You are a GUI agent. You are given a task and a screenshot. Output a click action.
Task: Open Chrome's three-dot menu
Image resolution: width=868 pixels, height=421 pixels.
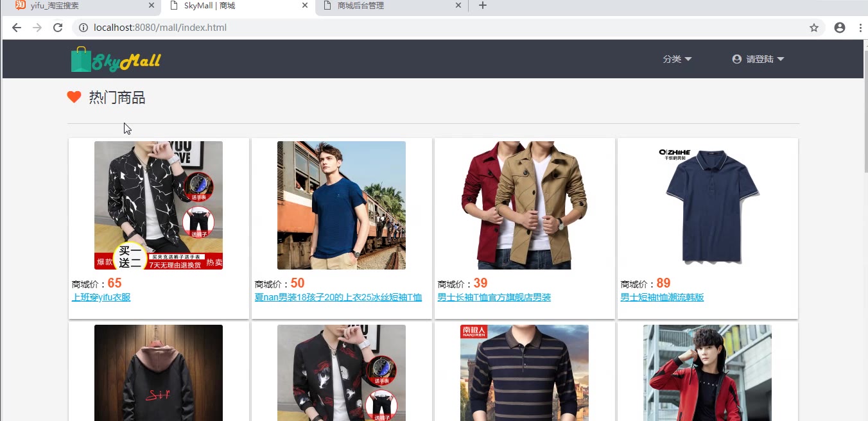pos(860,28)
